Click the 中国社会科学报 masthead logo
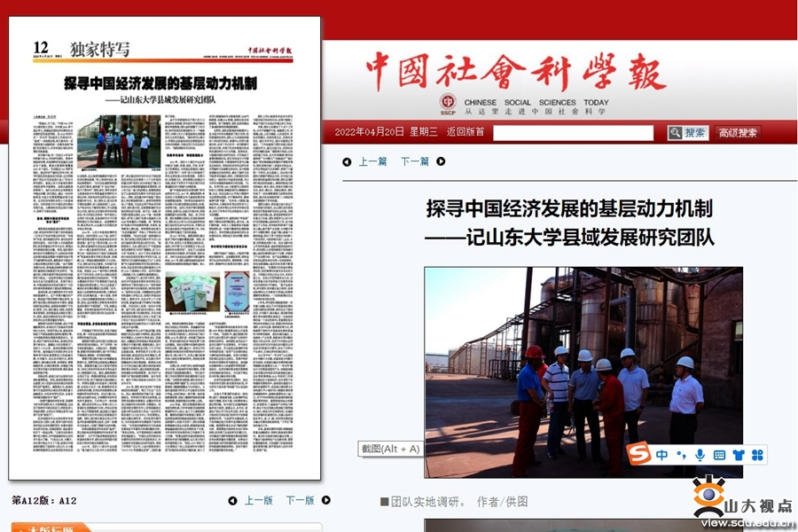 click(516, 72)
